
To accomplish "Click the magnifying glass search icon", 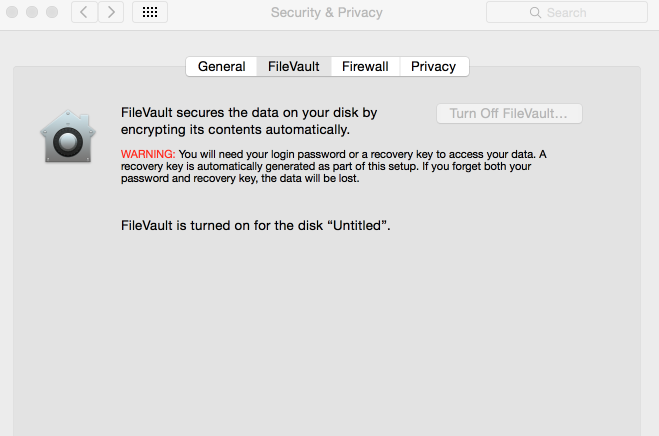I will (535, 13).
